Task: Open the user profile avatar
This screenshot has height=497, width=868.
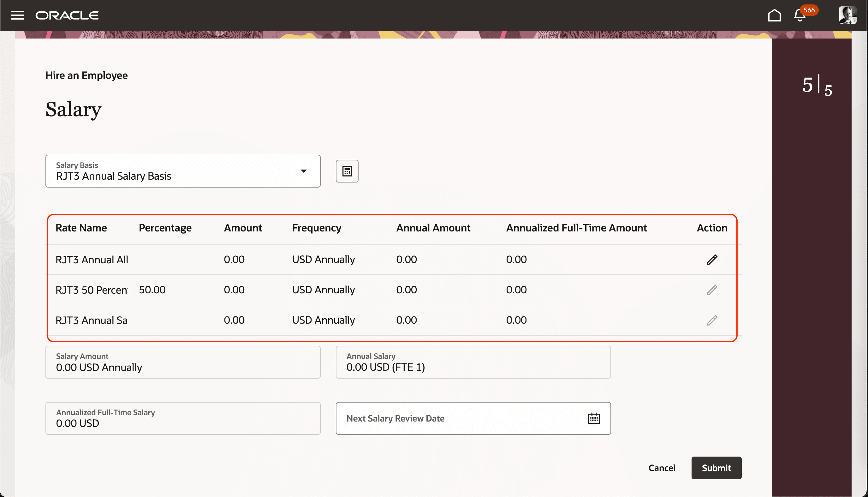Action: (848, 15)
